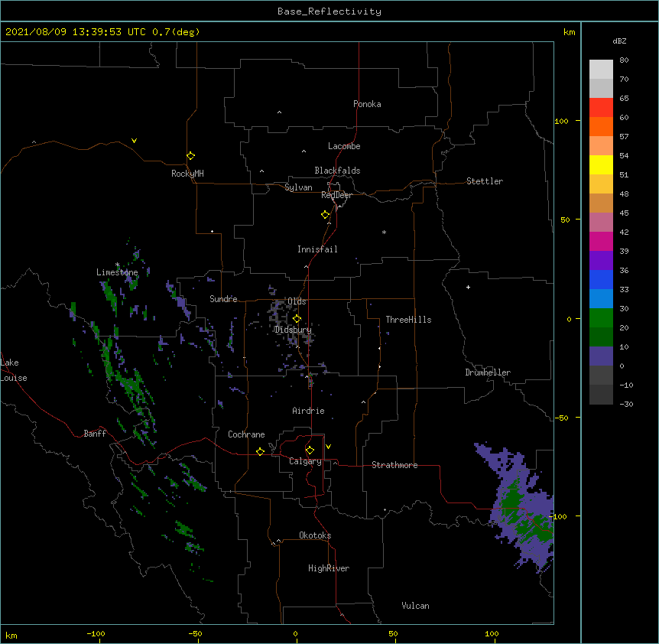Screen dimensions: 659x644
Task: Click the 10 dBZ purple legend swatch
Action: click(601, 356)
